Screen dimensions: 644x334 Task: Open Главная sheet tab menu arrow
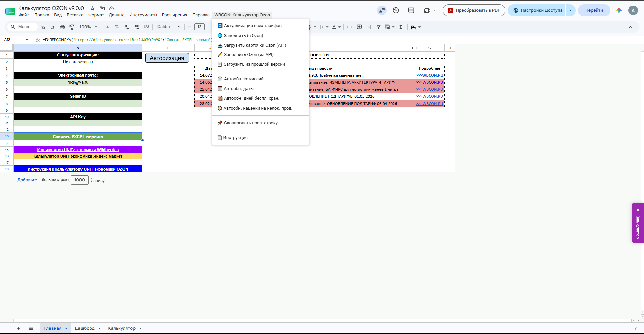coord(66,328)
